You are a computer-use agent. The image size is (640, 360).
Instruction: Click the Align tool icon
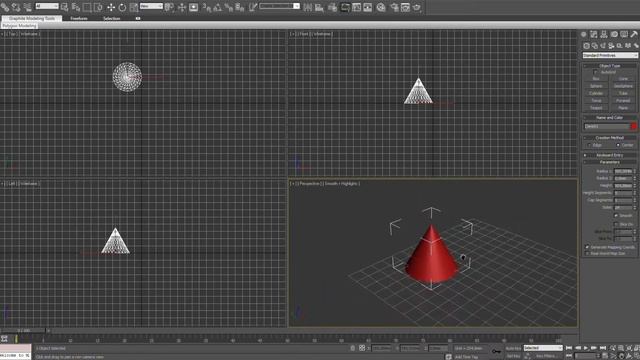coord(319,7)
